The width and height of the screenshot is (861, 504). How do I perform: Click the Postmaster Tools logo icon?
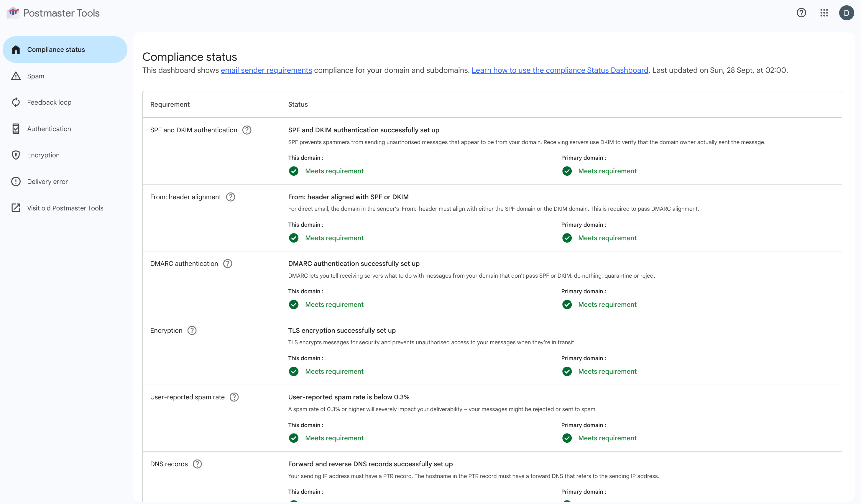13,13
